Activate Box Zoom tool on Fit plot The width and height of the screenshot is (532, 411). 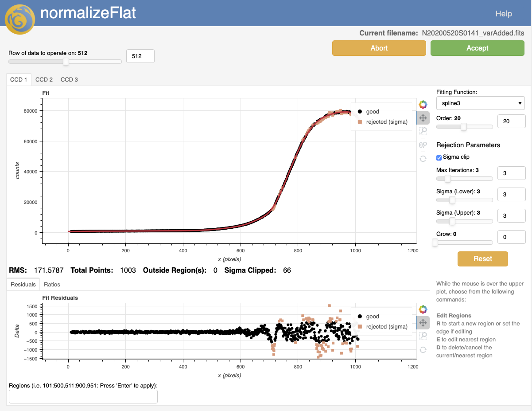point(423,131)
